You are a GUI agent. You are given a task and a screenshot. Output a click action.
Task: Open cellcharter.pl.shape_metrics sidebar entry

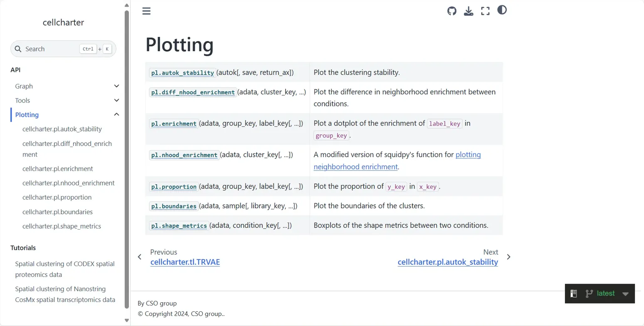(62, 226)
